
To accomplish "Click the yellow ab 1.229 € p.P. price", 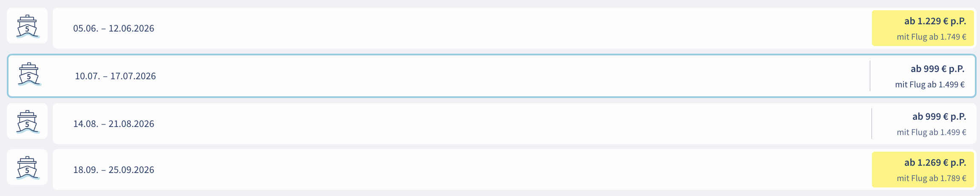I will (935, 21).
